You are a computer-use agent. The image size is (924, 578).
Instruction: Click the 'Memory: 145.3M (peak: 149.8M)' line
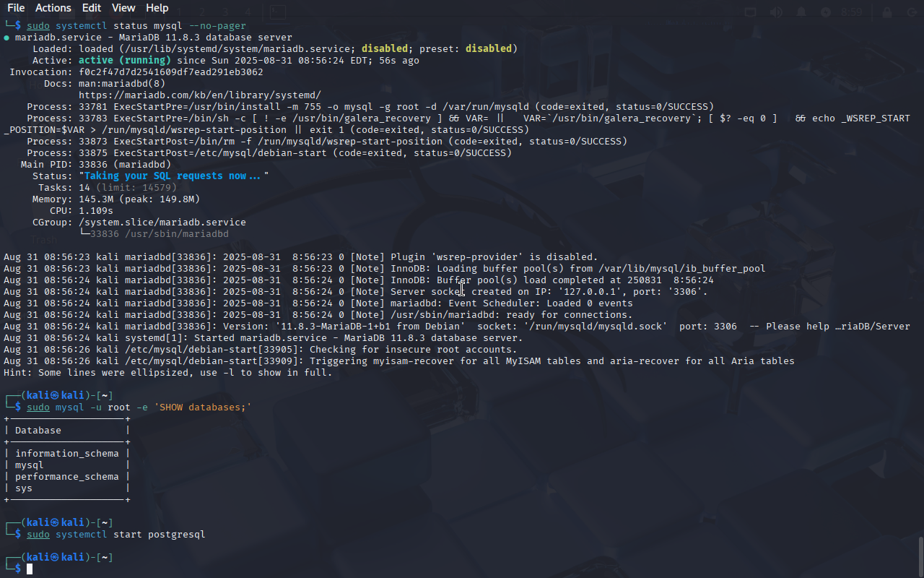(116, 199)
